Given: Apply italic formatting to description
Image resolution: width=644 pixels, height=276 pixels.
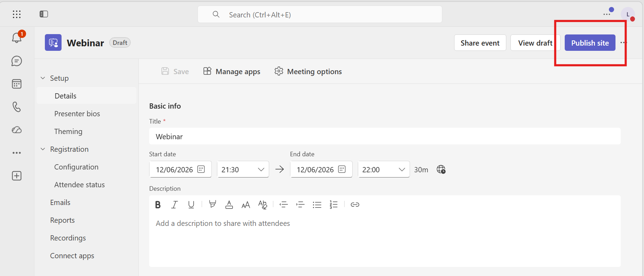Looking at the screenshot, I should tap(175, 205).
